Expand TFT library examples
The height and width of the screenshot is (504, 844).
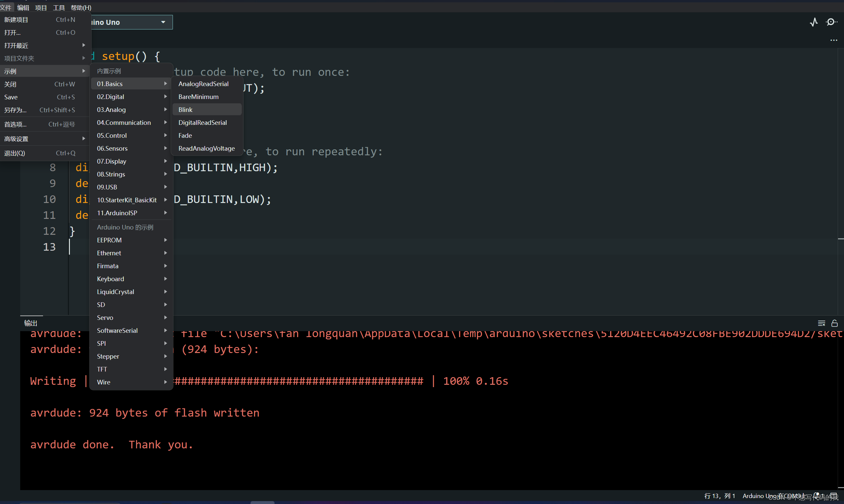[x=132, y=369]
